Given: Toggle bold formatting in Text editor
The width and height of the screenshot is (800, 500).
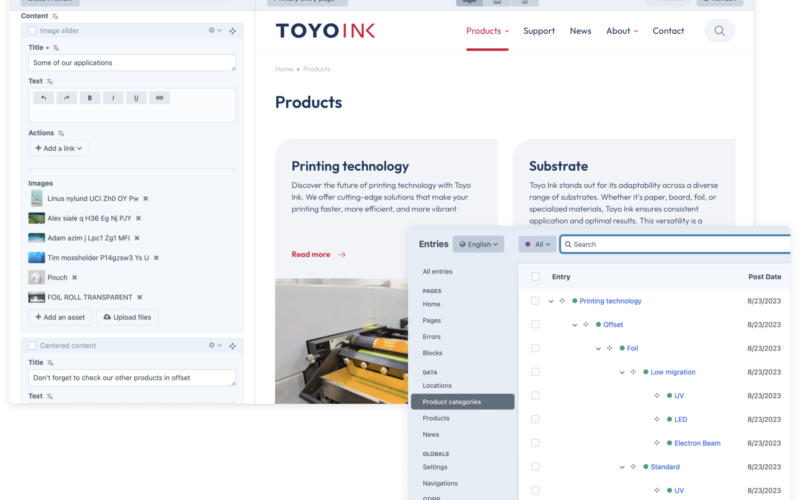Looking at the screenshot, I should (x=90, y=97).
